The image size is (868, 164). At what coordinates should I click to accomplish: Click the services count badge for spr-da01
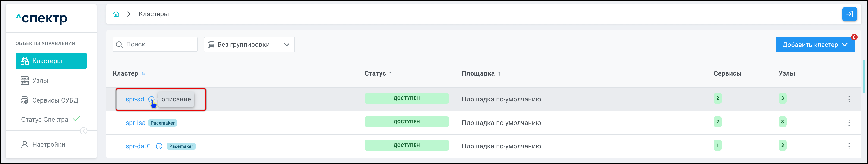pyautogui.click(x=717, y=145)
